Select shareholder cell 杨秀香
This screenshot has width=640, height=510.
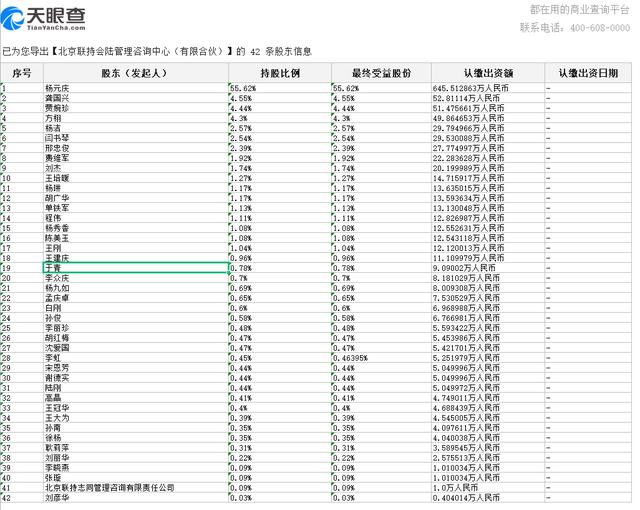(136, 228)
